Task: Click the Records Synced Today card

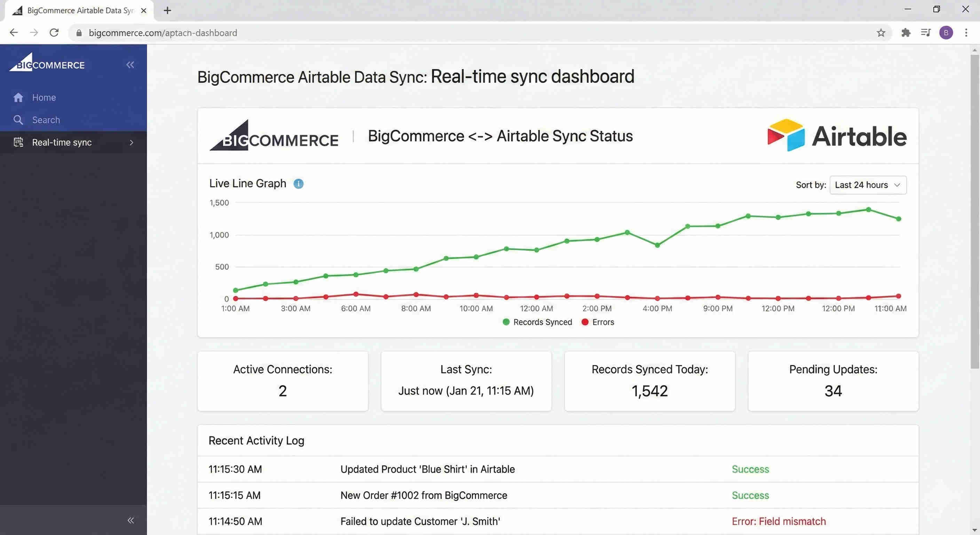Action: (x=649, y=381)
